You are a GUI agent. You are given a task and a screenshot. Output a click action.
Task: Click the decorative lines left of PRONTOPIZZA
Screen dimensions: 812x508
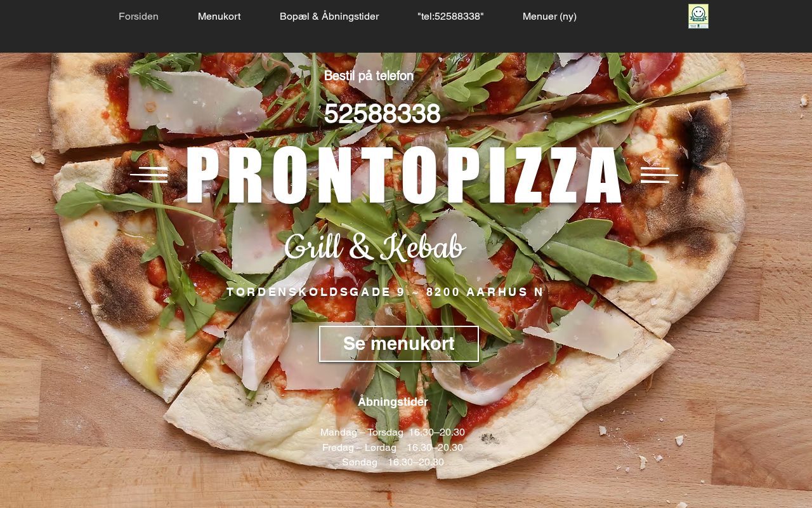[149, 175]
